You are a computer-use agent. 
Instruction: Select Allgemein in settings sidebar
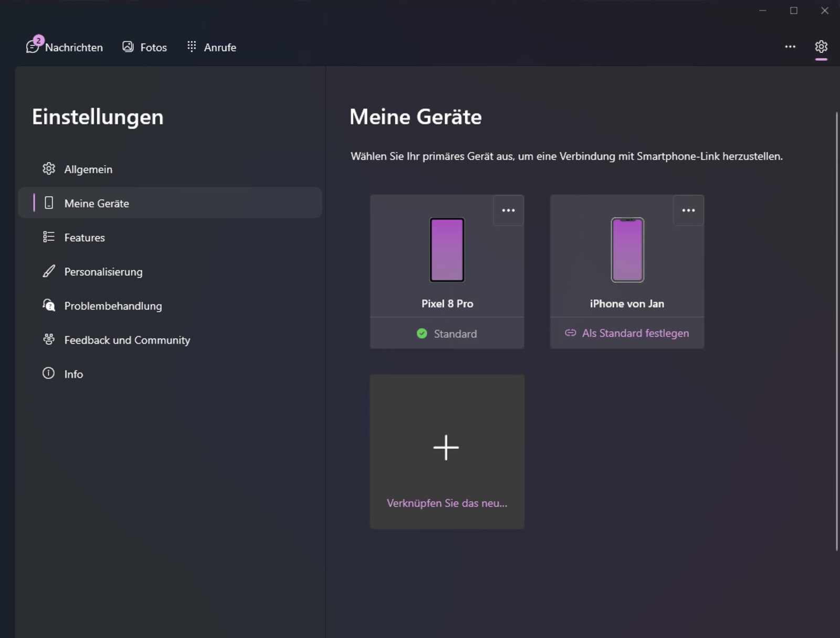88,169
